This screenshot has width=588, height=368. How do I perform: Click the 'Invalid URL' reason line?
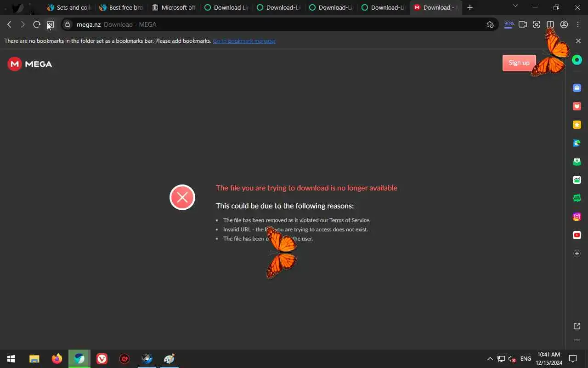pyautogui.click(x=295, y=230)
